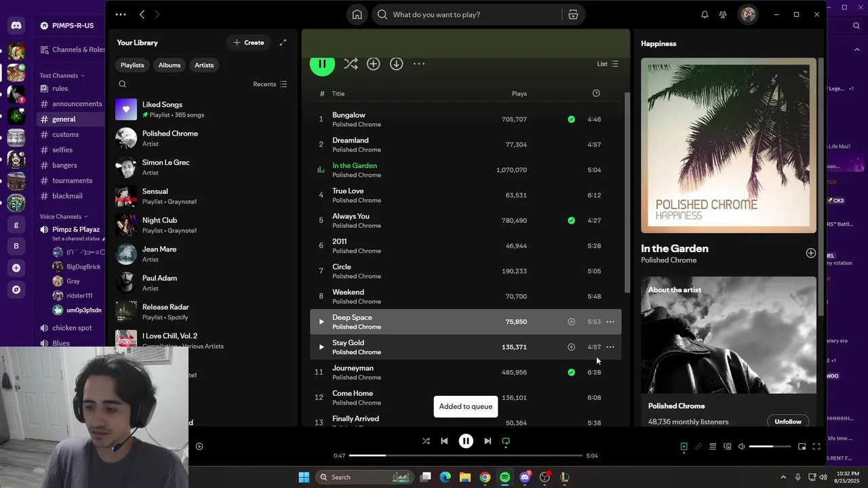Open Windows Start menu
The width and height of the screenshot is (868, 488).
coord(304,477)
